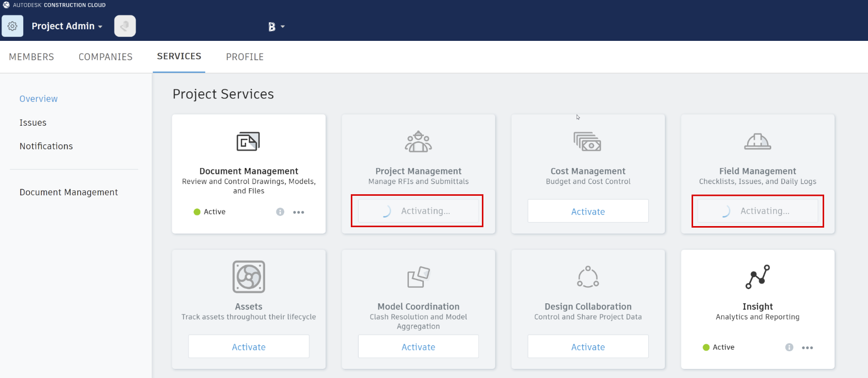The height and width of the screenshot is (378, 868).
Task: Activate the Model Coordination service
Action: pos(418,347)
